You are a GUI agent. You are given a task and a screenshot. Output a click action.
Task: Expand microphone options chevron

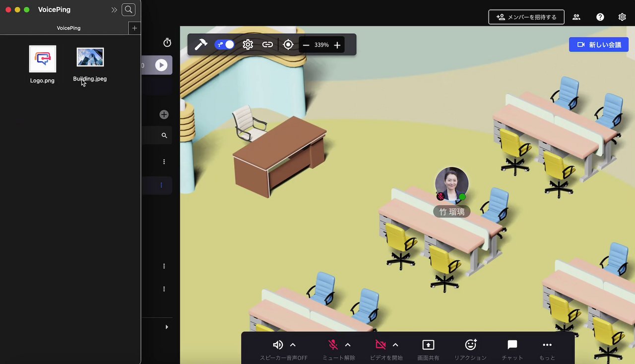348,345
